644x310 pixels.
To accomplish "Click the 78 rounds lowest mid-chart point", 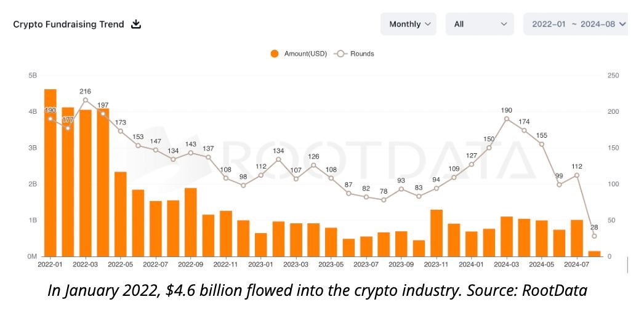I will tap(384, 200).
